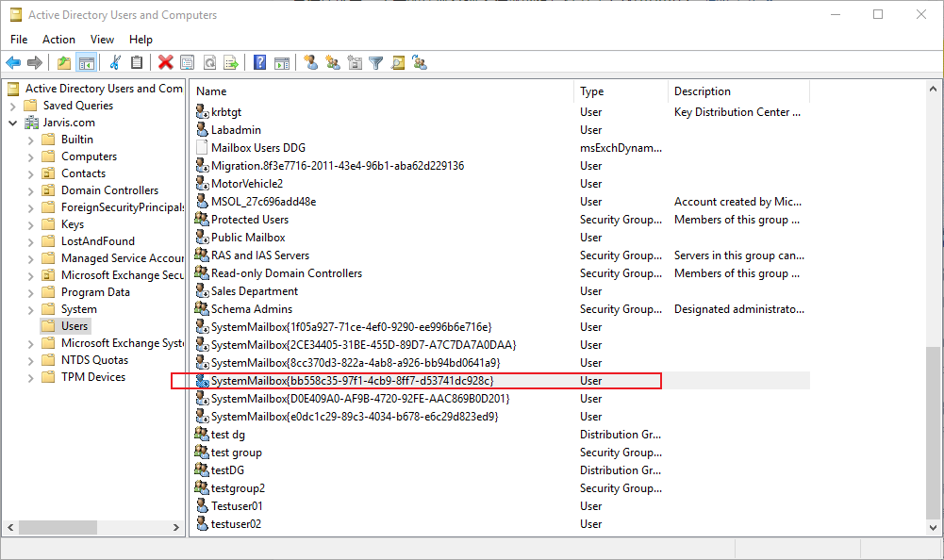Click the Find objects magnifier icon

398,62
